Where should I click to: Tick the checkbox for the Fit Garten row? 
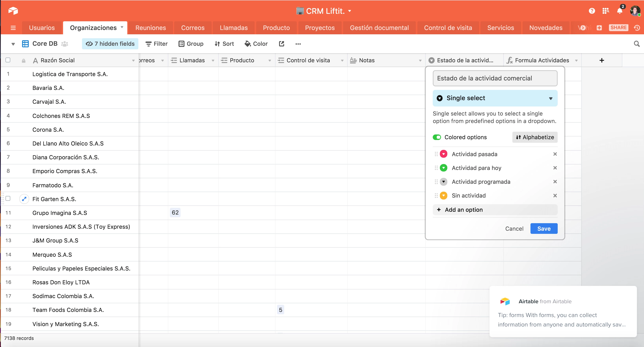(8, 198)
